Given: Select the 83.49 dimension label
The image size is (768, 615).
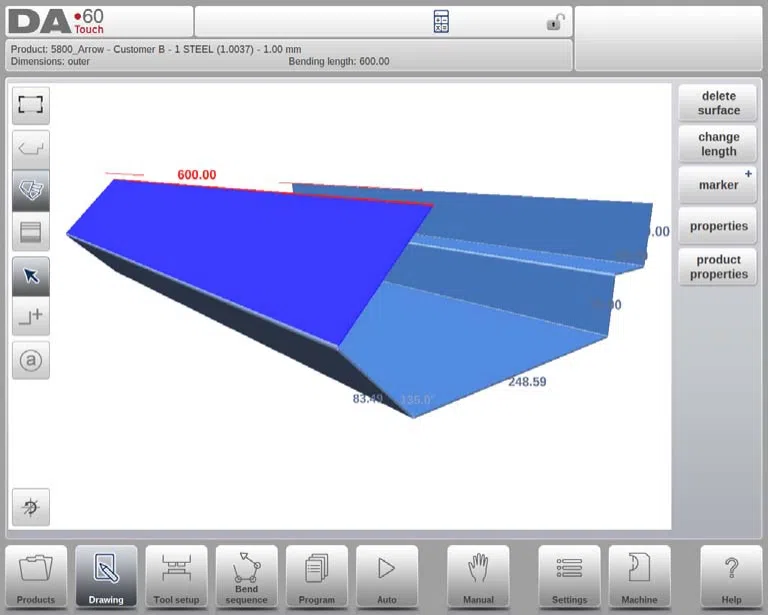Looking at the screenshot, I should [x=367, y=399].
